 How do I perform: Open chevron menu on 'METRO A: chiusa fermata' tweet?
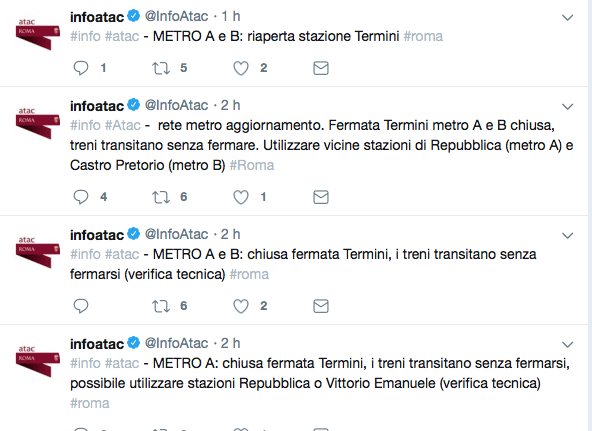[x=567, y=344]
